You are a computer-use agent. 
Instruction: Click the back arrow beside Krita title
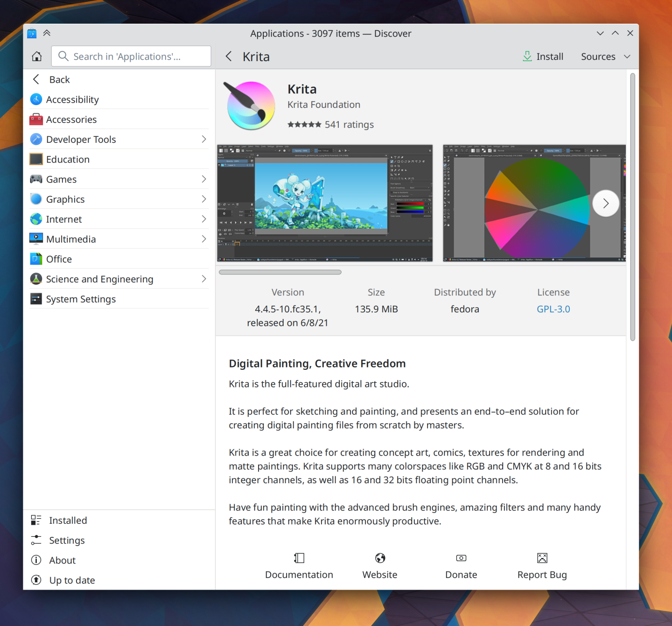(x=229, y=56)
